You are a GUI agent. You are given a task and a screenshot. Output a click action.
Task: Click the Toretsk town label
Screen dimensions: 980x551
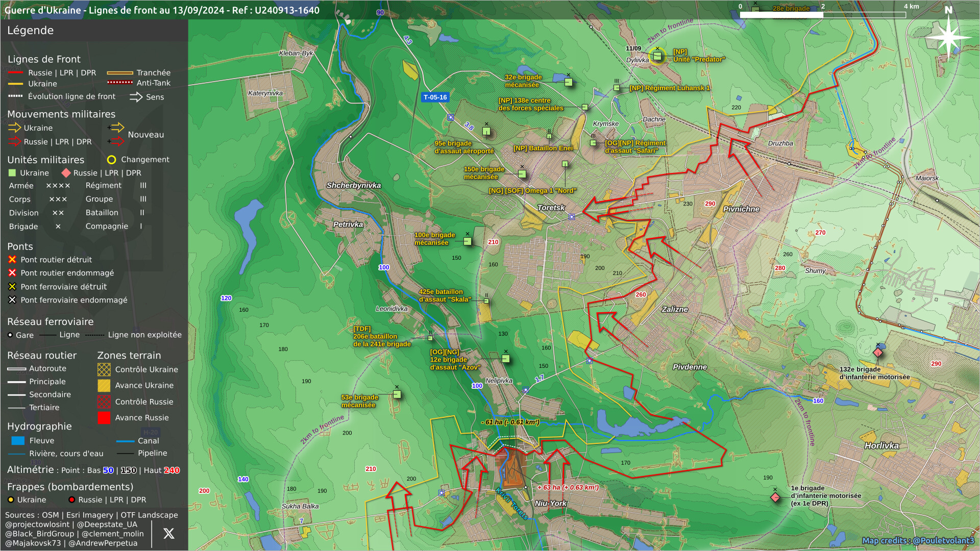pyautogui.click(x=551, y=208)
